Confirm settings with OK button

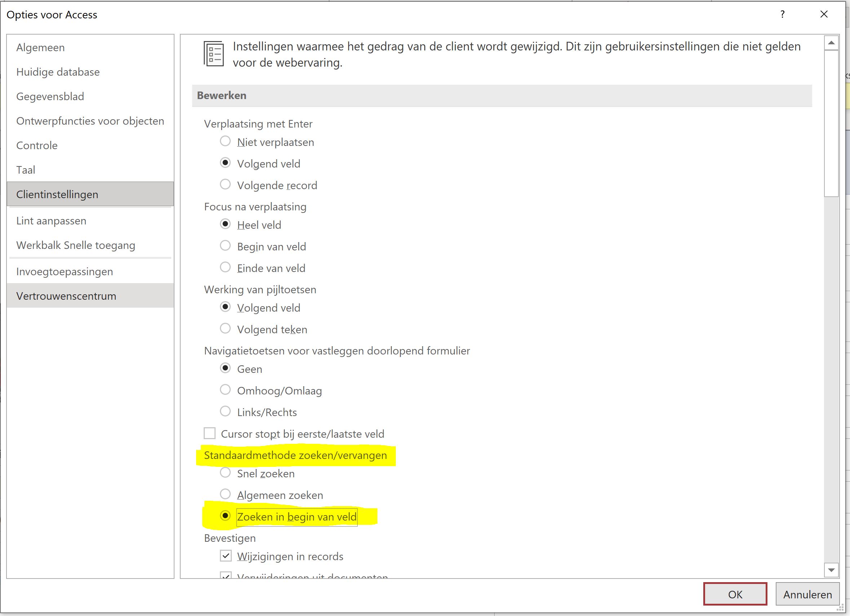click(735, 594)
